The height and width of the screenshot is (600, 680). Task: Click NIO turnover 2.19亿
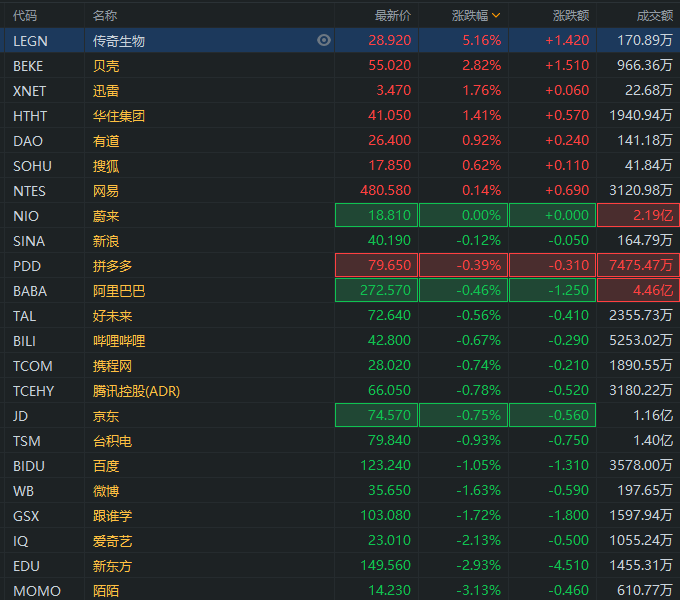[x=638, y=215]
